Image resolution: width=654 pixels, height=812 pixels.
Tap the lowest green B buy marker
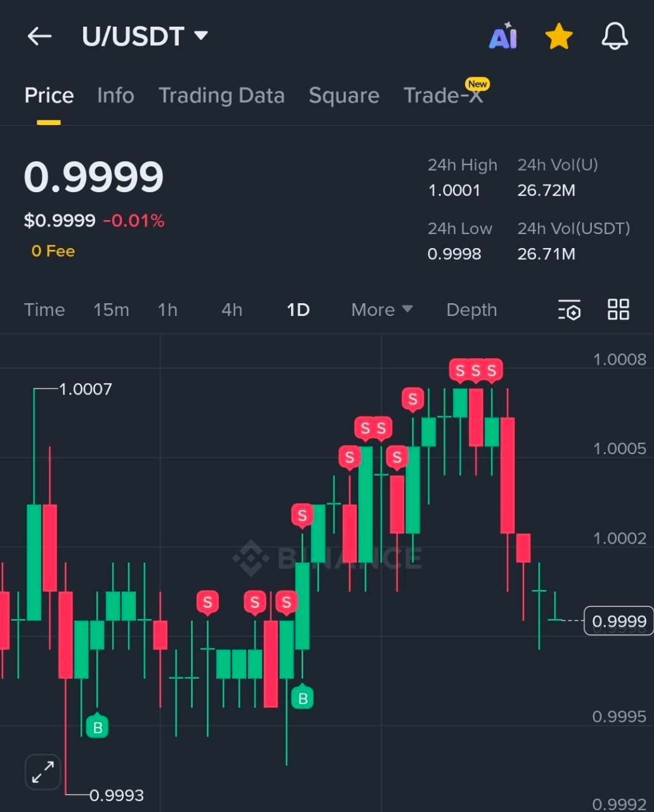pyautogui.click(x=98, y=727)
